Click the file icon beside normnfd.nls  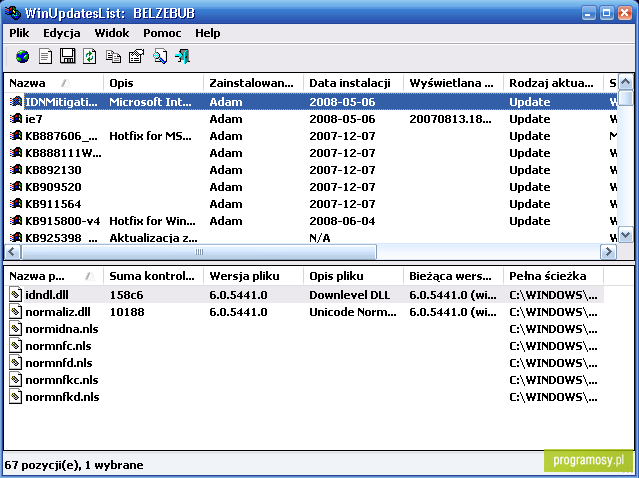[x=15, y=363]
